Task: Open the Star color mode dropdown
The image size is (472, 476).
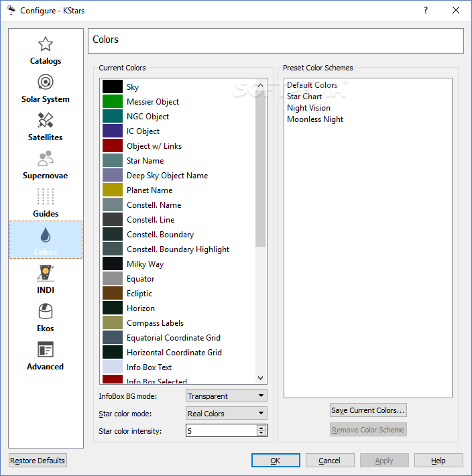Action: [227, 413]
